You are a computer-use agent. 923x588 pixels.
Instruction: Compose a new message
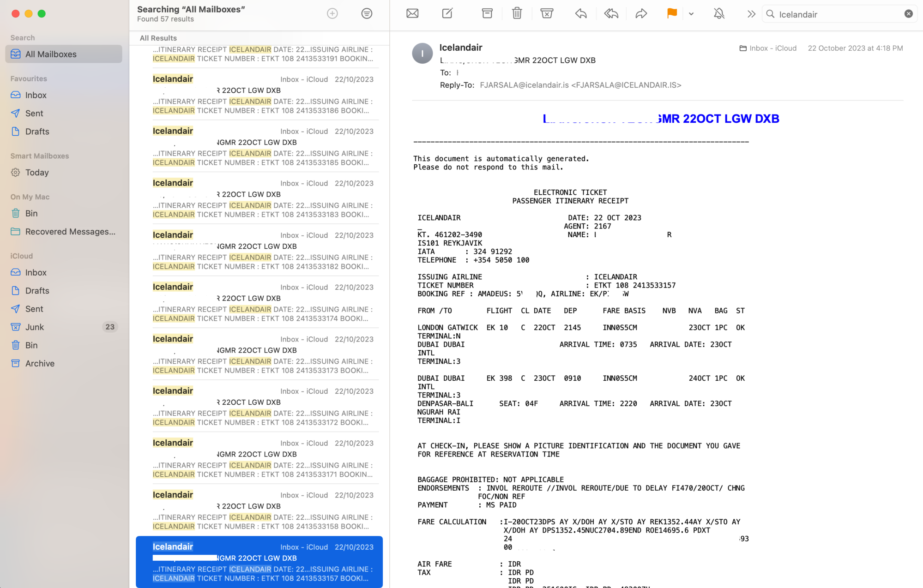pyautogui.click(x=447, y=13)
